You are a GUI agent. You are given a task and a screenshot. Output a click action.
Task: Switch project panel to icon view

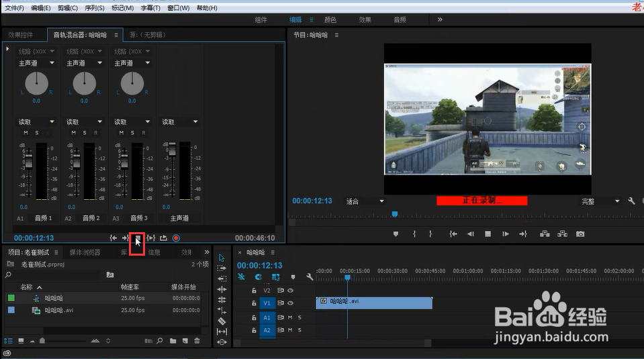[21, 340]
